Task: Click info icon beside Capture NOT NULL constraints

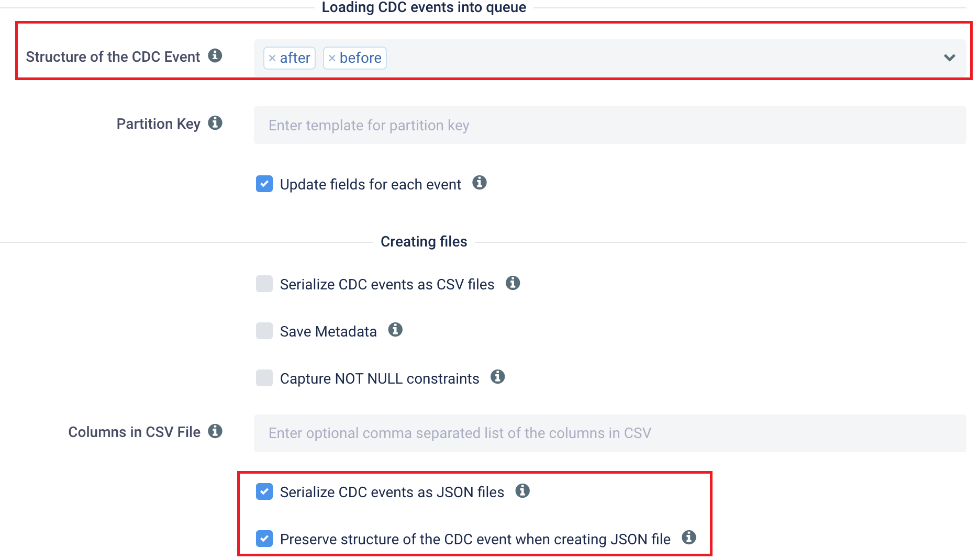Action: pyautogui.click(x=498, y=377)
